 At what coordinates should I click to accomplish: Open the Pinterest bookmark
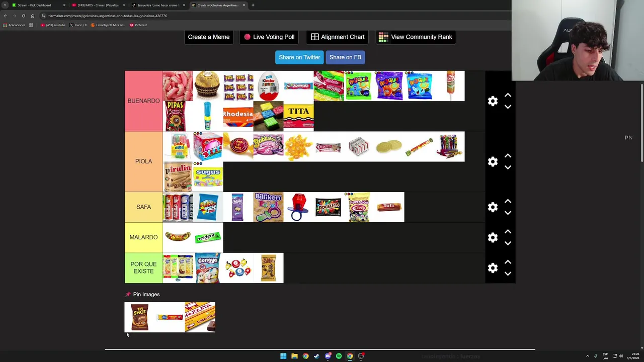[138, 25]
